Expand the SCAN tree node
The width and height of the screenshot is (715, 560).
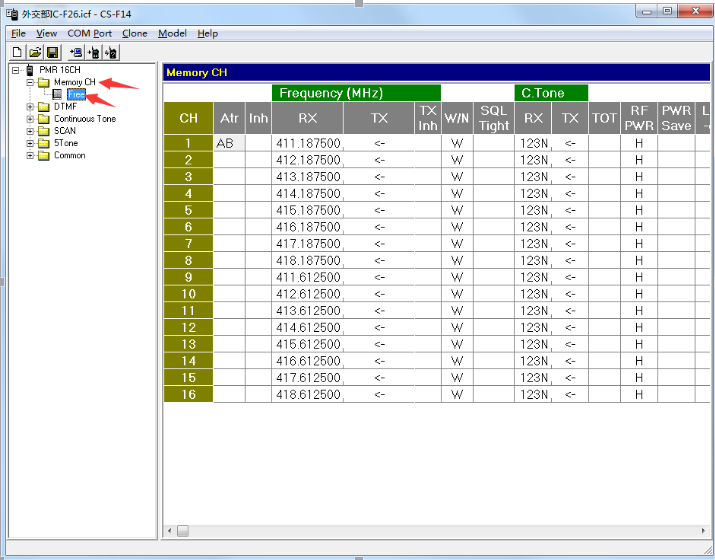tap(30, 131)
